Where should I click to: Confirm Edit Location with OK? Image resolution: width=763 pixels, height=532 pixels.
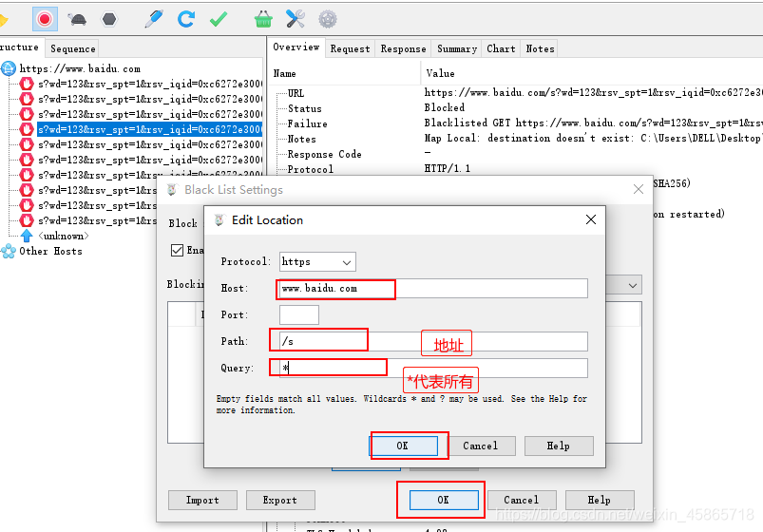point(404,446)
